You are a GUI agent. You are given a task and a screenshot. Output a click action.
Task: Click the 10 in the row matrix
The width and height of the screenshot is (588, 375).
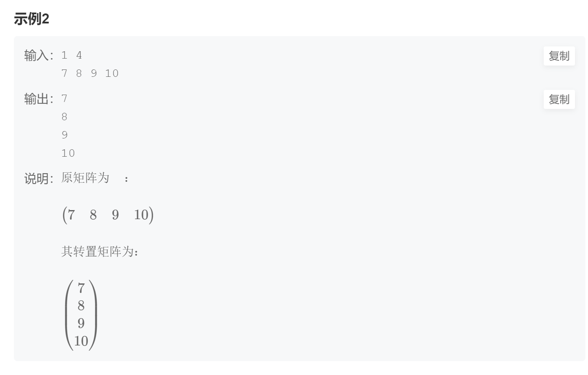pyautogui.click(x=141, y=215)
